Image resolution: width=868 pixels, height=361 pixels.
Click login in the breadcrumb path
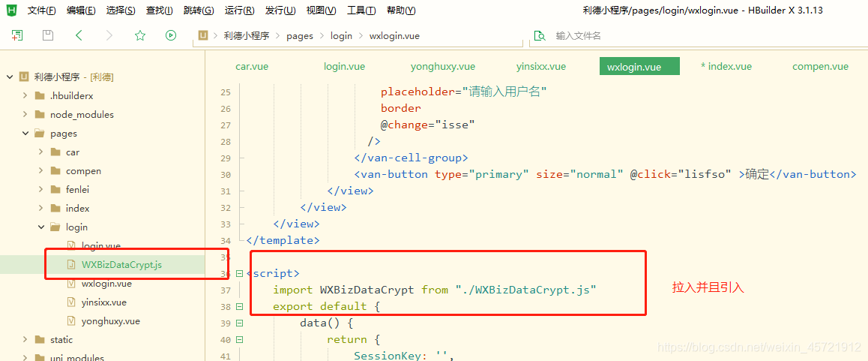click(342, 36)
